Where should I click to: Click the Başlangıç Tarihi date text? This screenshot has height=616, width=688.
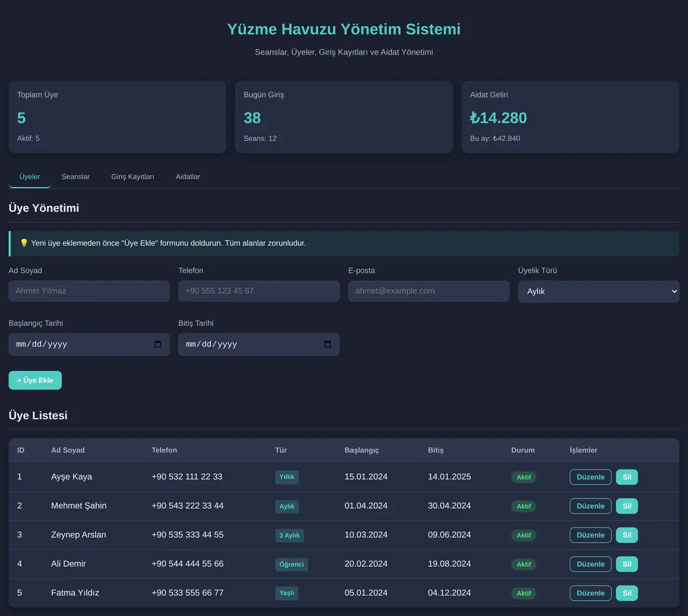coord(42,344)
